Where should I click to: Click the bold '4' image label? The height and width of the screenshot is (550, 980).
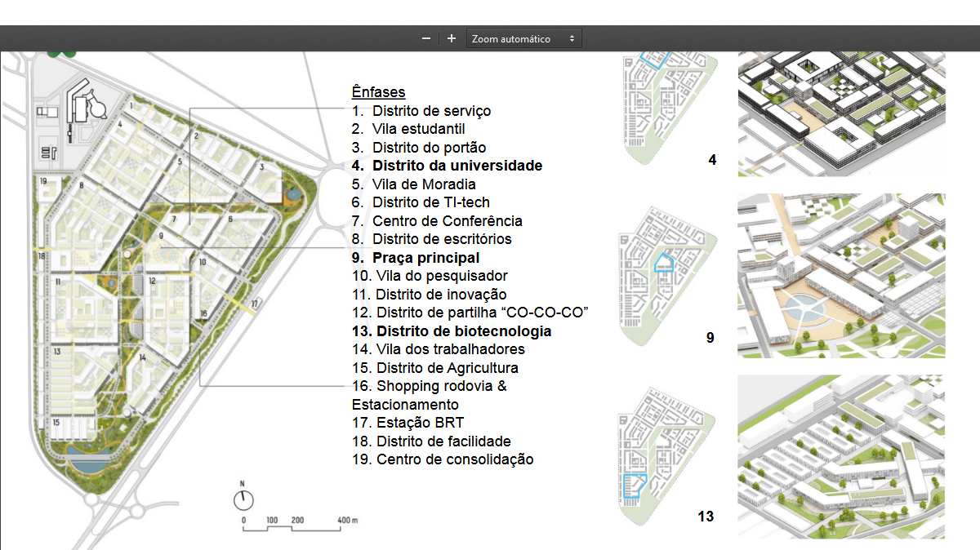point(712,161)
